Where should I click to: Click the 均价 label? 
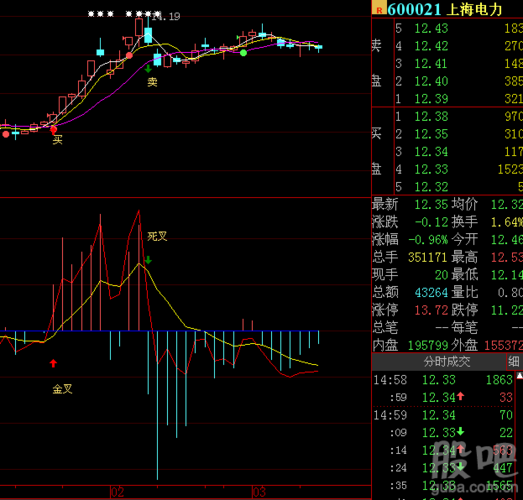(x=465, y=204)
